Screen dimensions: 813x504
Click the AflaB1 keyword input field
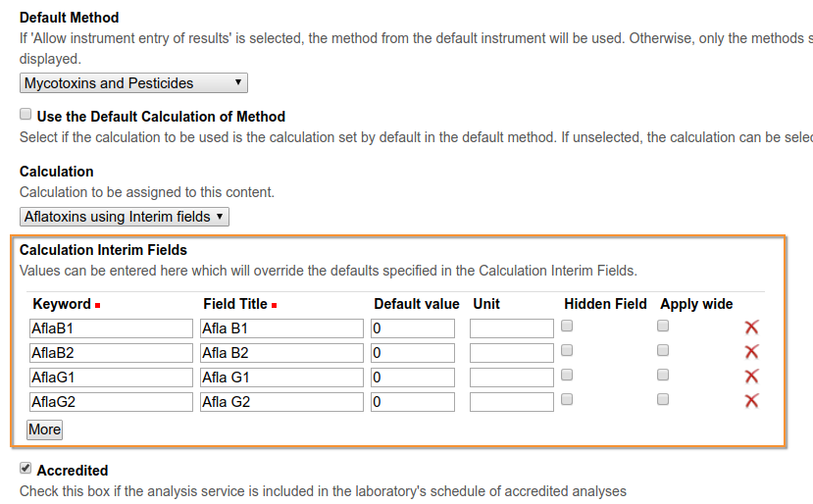111,328
